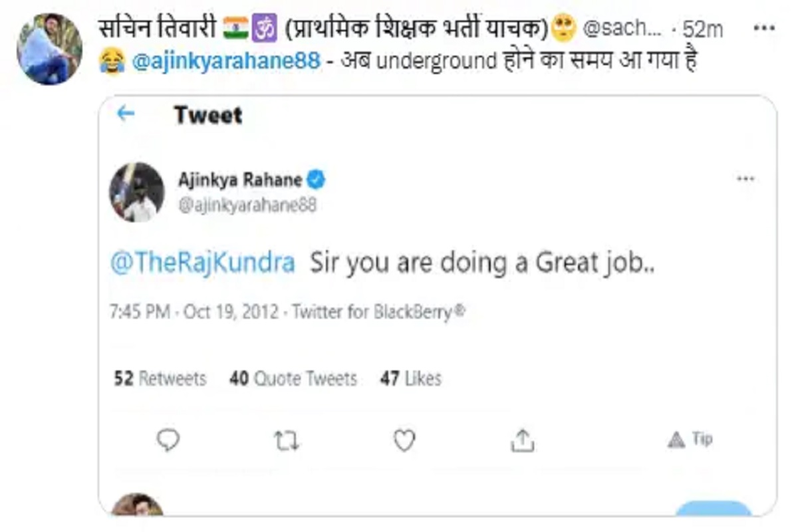The height and width of the screenshot is (532, 798).
Task: Like the tweet with heart icon
Action: [404, 440]
